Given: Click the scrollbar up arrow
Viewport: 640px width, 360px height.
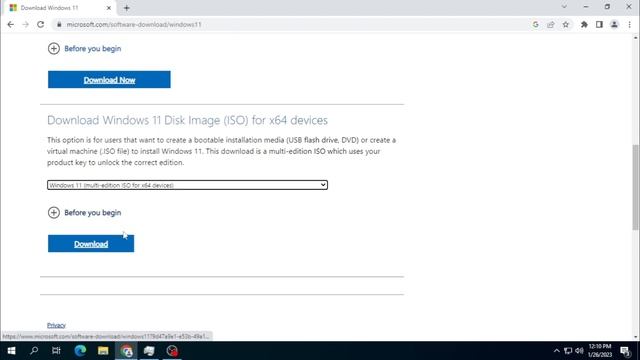Looking at the screenshot, I should (x=636, y=38).
